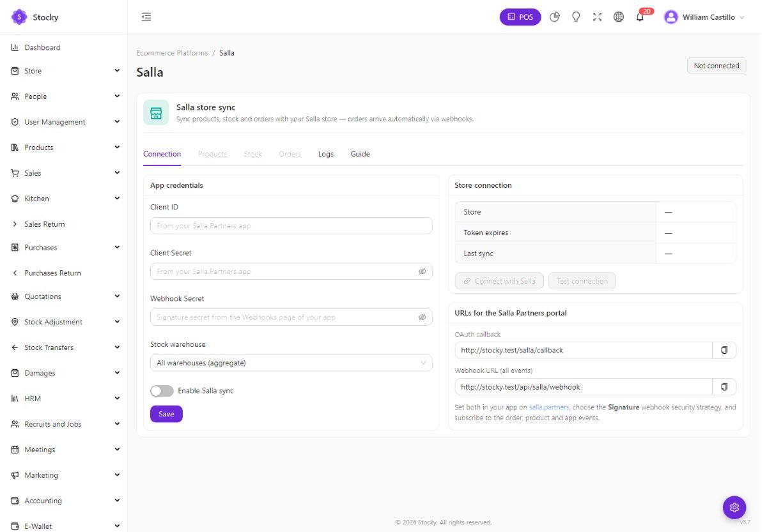Click the Stock Adjustment pin icon

[15, 322]
